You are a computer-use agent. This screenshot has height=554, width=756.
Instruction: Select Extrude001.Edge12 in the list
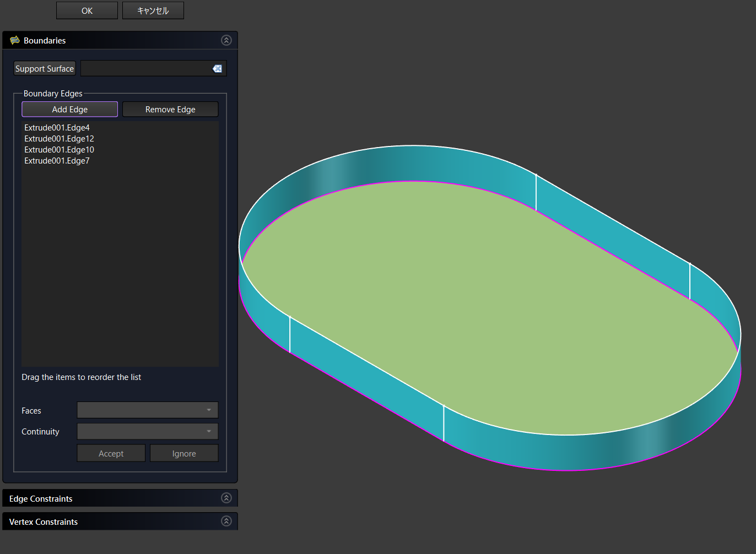click(x=59, y=139)
